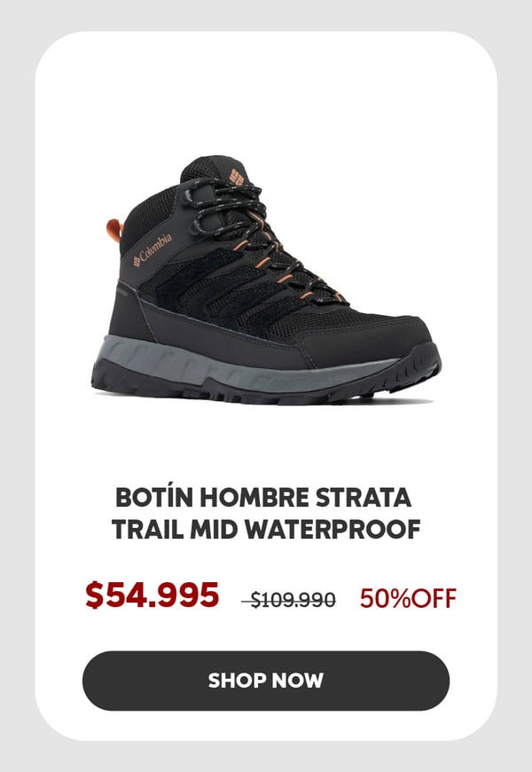Viewport: 532px width, 772px height.
Task: Click the Columbia emblem on the boot tongue
Action: (238, 177)
